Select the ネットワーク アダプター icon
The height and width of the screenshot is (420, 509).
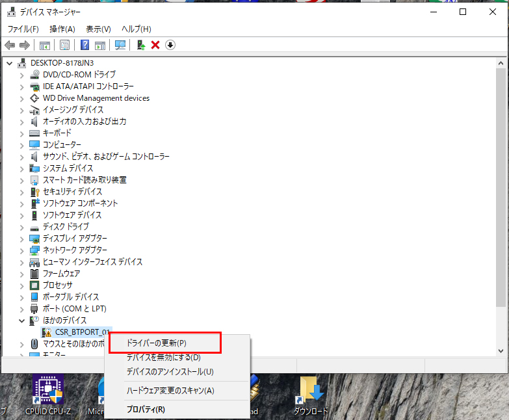tap(34, 250)
